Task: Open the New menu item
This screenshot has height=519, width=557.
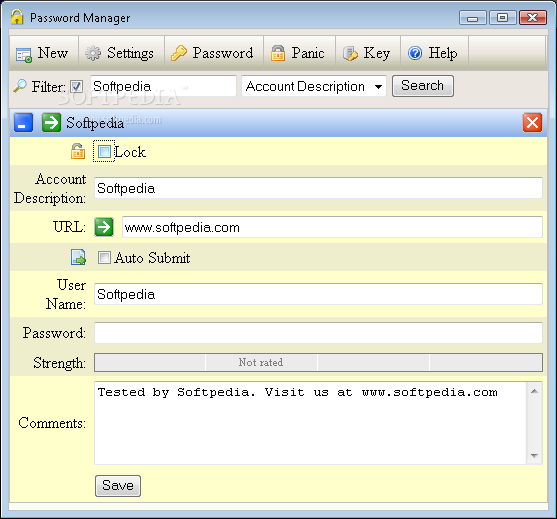Action: tap(44, 53)
